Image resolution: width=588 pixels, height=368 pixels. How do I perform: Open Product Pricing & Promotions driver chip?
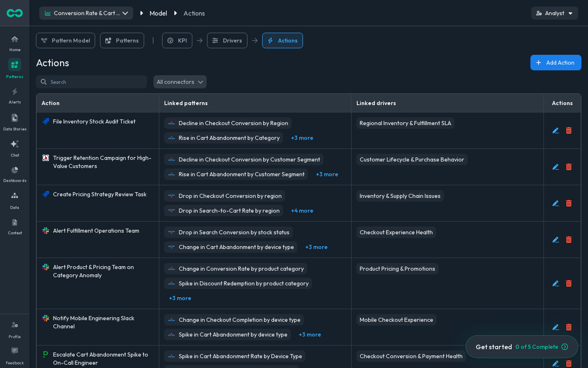(x=397, y=269)
